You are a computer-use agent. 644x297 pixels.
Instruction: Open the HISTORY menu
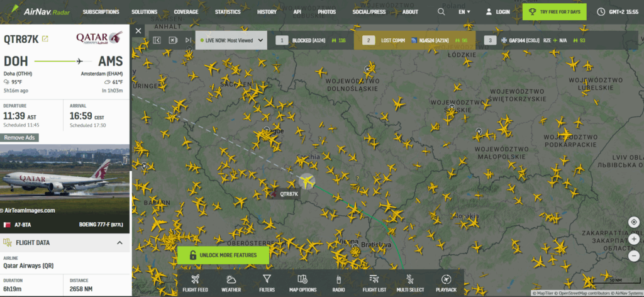click(x=267, y=12)
